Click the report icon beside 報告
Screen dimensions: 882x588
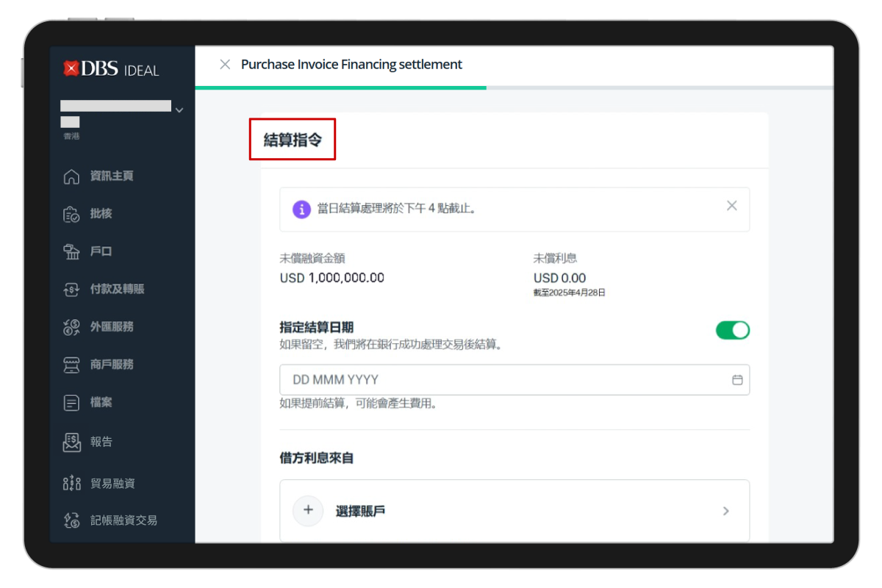click(x=71, y=442)
